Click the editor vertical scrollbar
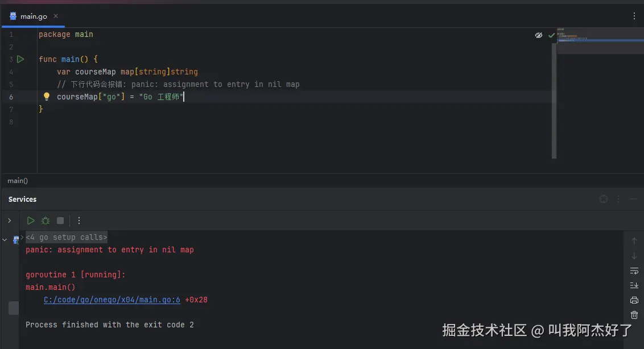 click(x=554, y=101)
